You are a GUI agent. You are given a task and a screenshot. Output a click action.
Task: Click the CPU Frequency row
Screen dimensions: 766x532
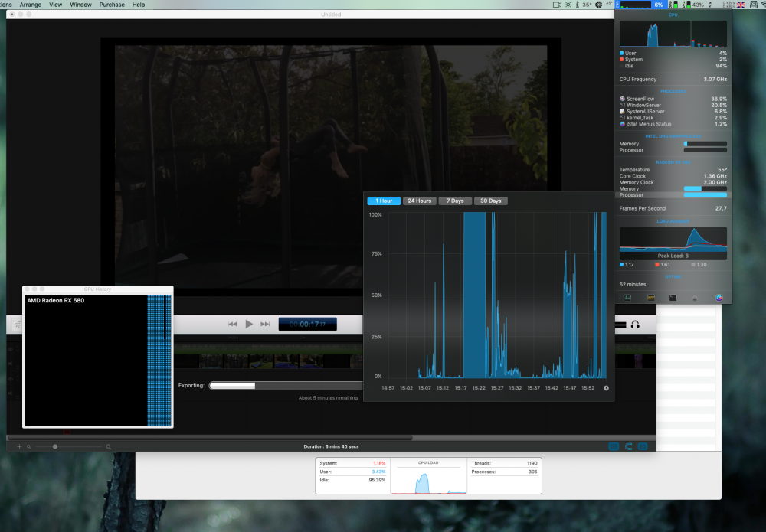673,79
